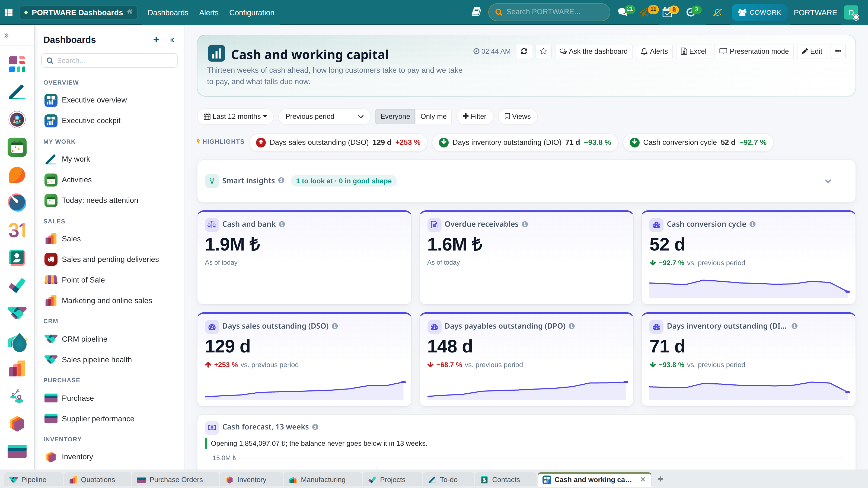Enter Presentation mode
The width and height of the screenshot is (868, 488).
[x=754, y=51]
